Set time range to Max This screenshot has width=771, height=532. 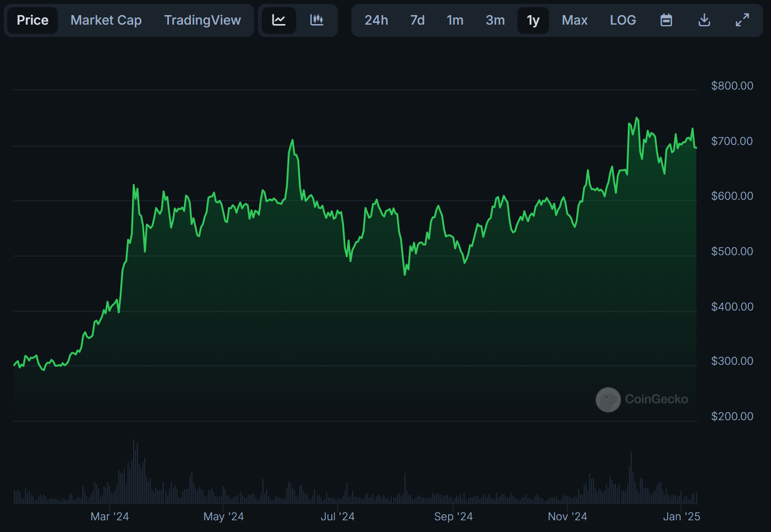pos(575,20)
